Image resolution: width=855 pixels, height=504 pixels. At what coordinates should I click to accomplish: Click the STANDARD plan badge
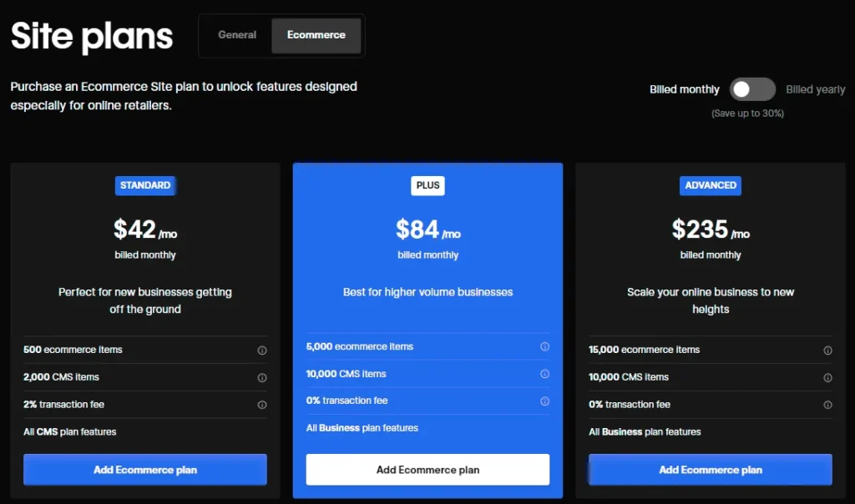[145, 185]
